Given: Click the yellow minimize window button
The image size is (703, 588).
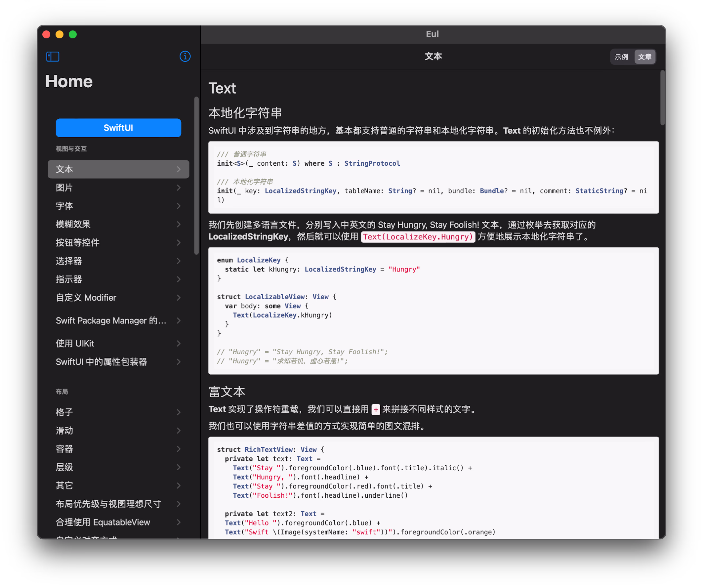Looking at the screenshot, I should [60, 34].
